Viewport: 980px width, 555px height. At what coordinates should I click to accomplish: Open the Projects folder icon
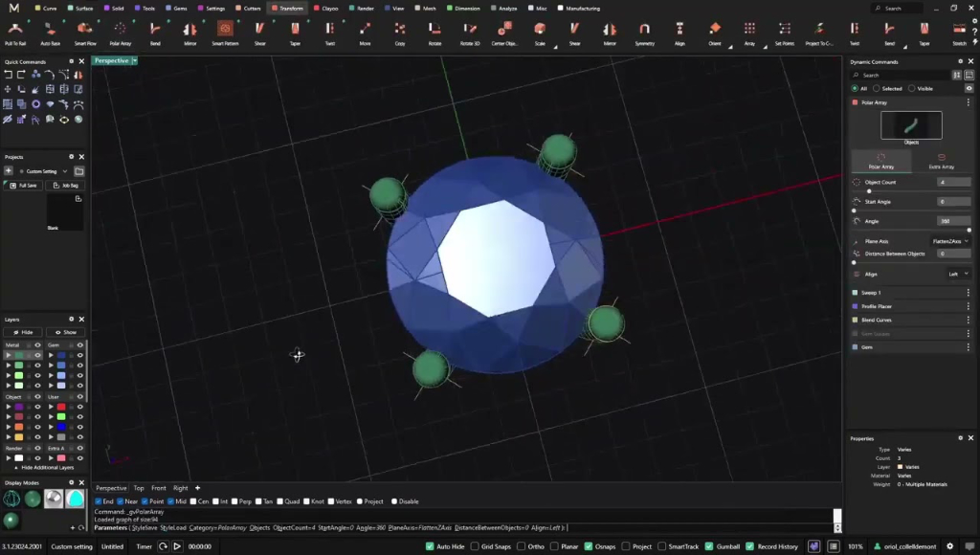[79, 171]
